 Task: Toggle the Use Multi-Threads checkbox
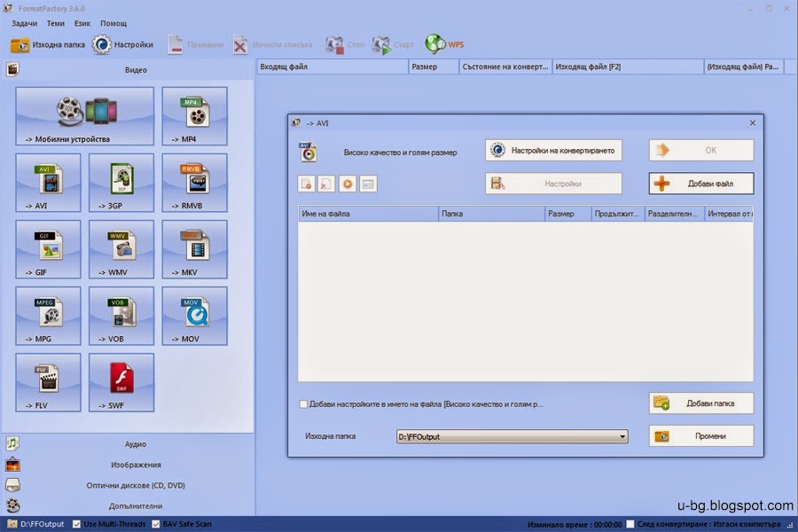click(76, 524)
